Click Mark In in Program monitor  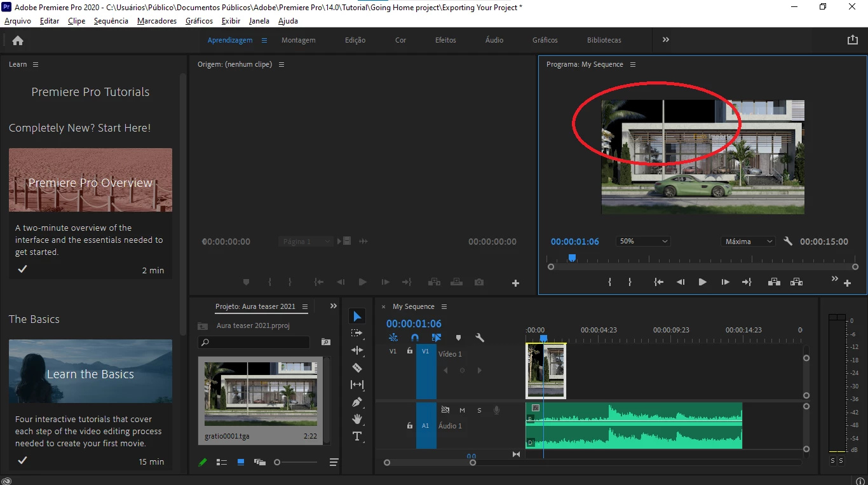[609, 282]
